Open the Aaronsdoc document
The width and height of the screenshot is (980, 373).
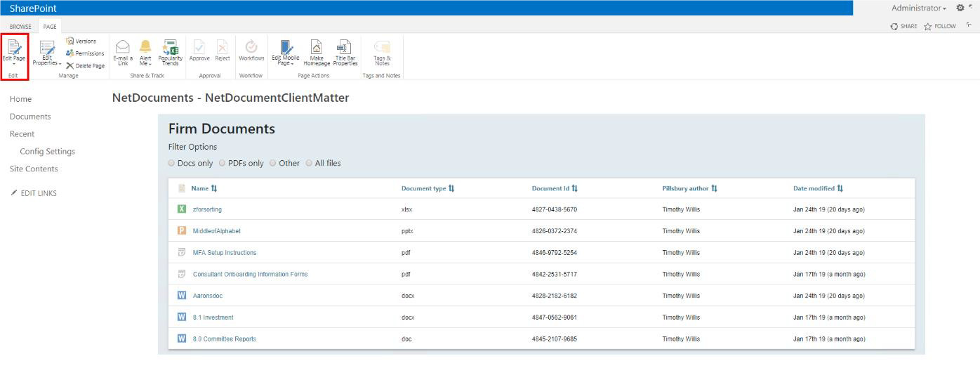207,296
